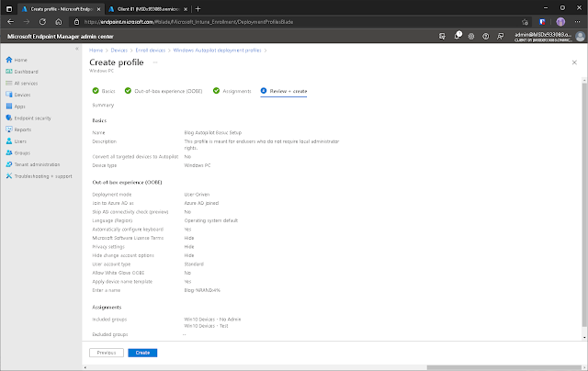Collapse the left navigation sidebar
The image size is (588, 371).
[77, 49]
